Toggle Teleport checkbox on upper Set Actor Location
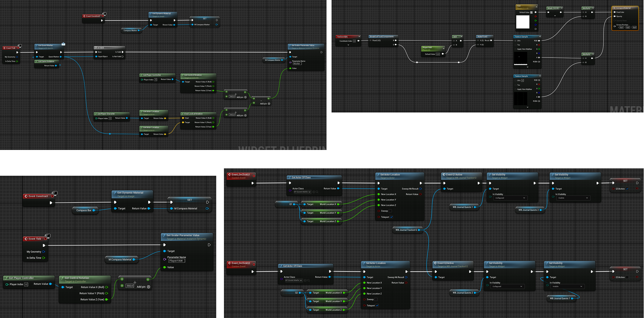This screenshot has height=318, width=644. point(391,217)
